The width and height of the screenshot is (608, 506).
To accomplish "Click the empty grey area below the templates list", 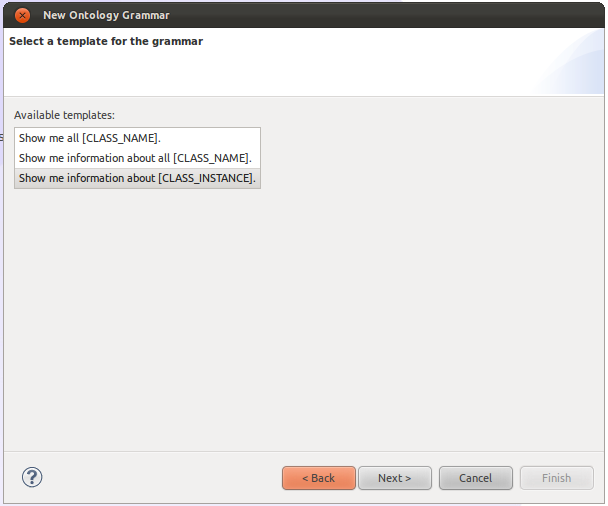I will [x=300, y=320].
